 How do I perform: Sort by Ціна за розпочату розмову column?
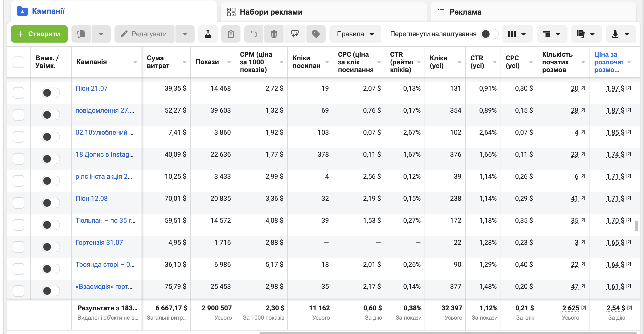point(608,62)
